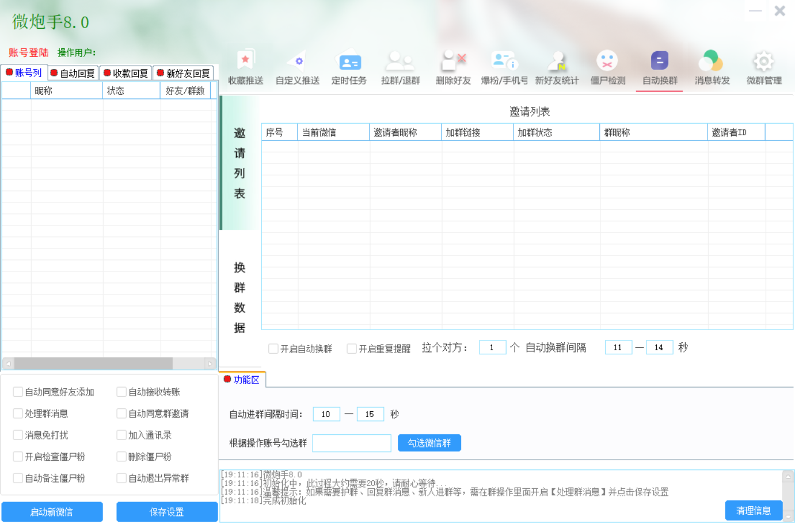Open the 自定义推送 tool
795x532 pixels.
pyautogui.click(x=298, y=68)
